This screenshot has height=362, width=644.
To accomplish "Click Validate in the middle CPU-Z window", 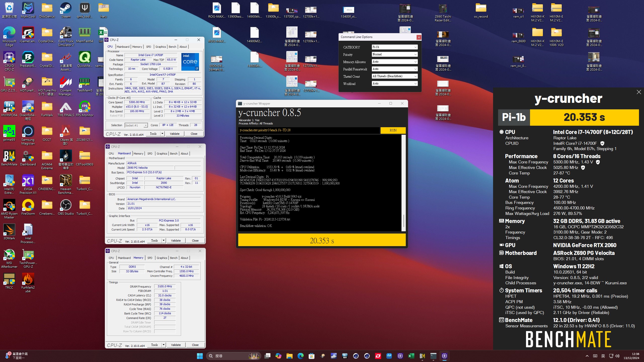I will pyautogui.click(x=176, y=241).
